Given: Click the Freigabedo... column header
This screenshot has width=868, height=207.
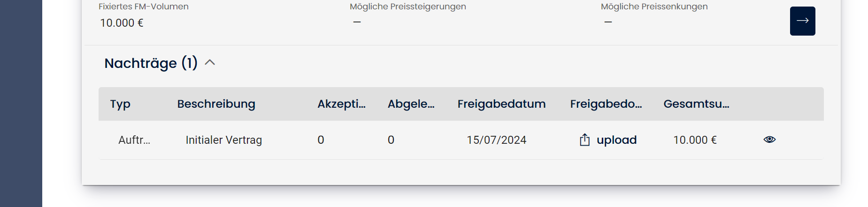Looking at the screenshot, I should [x=606, y=104].
